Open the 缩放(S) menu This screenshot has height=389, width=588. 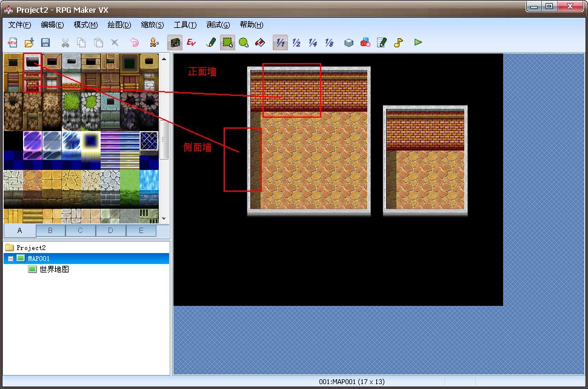(x=152, y=25)
